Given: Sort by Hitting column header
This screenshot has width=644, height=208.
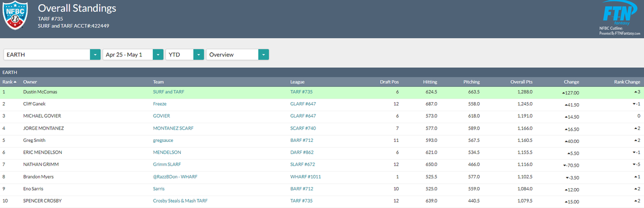Looking at the screenshot, I should [430, 82].
